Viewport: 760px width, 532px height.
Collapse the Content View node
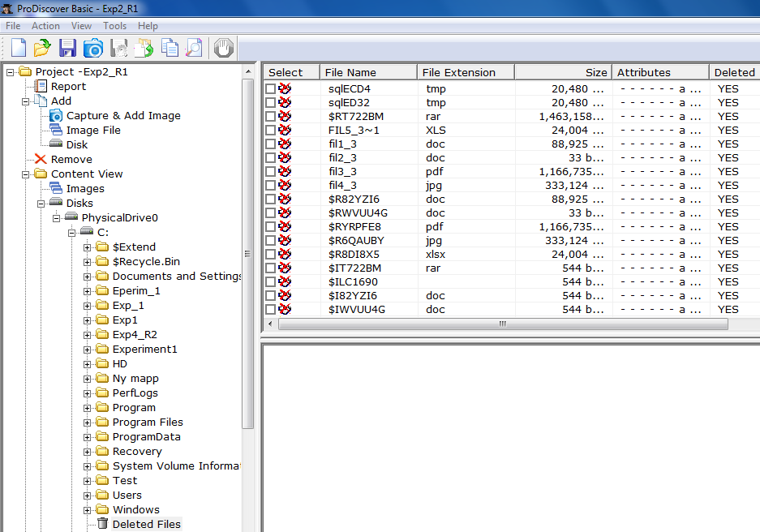tap(25, 174)
